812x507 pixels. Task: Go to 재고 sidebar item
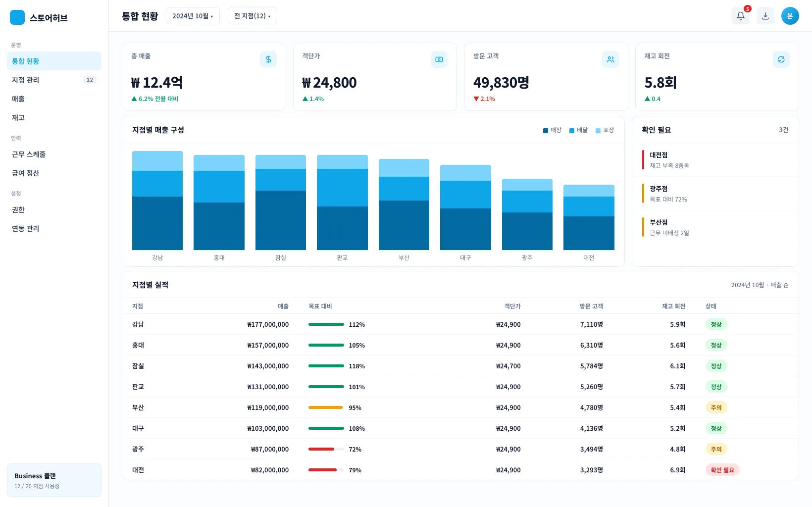[x=54, y=117]
